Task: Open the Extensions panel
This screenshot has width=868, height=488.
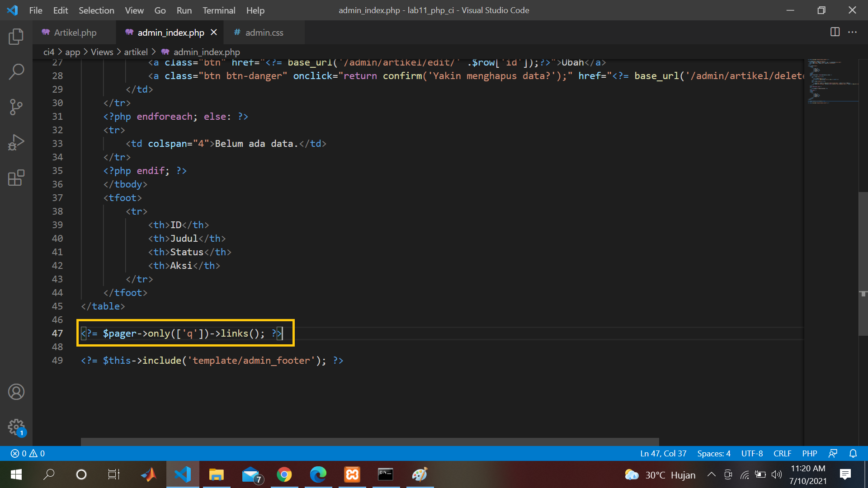Action: [x=16, y=178]
